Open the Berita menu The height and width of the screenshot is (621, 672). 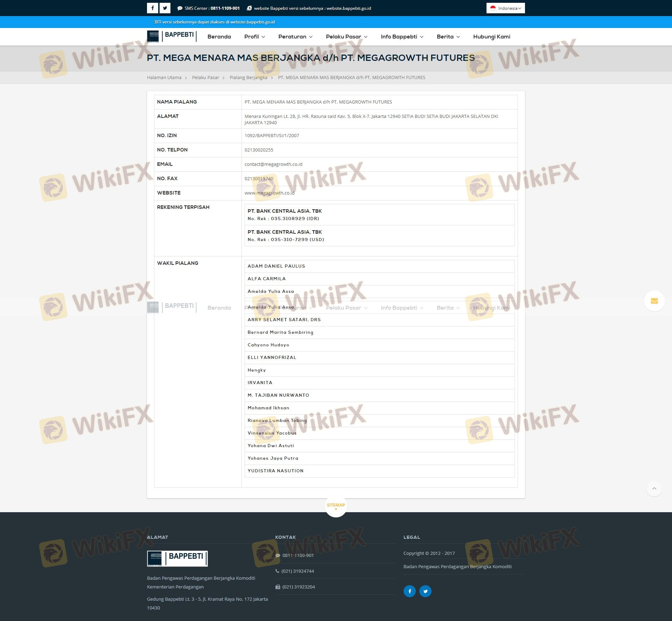click(x=448, y=37)
